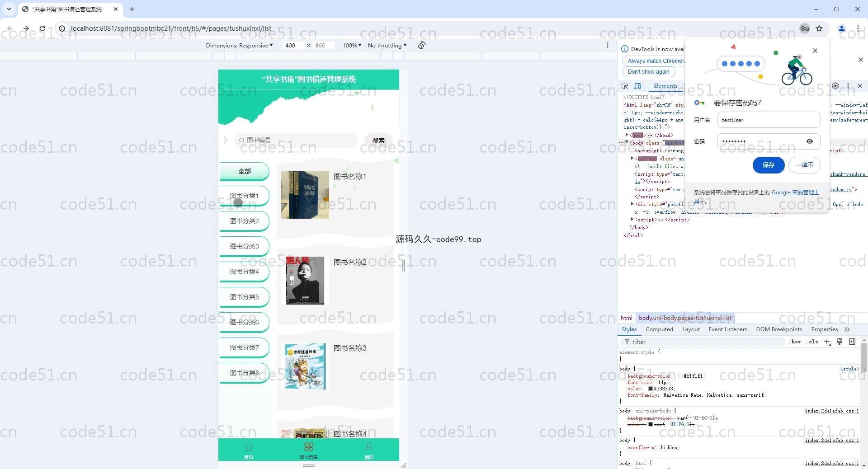Expand the div style position node
Image resolution: width=868 pixels, height=469 pixels.
pyautogui.click(x=632, y=204)
